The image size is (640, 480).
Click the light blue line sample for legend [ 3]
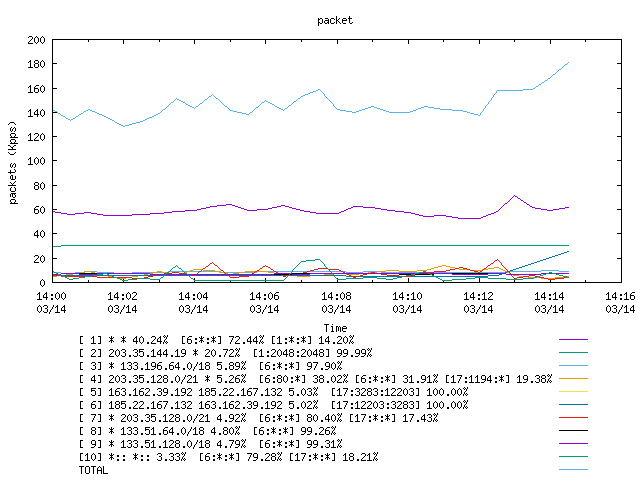click(573, 365)
